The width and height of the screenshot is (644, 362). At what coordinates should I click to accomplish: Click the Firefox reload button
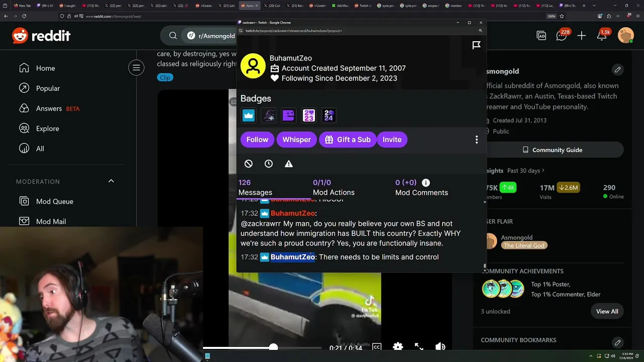(24, 16)
